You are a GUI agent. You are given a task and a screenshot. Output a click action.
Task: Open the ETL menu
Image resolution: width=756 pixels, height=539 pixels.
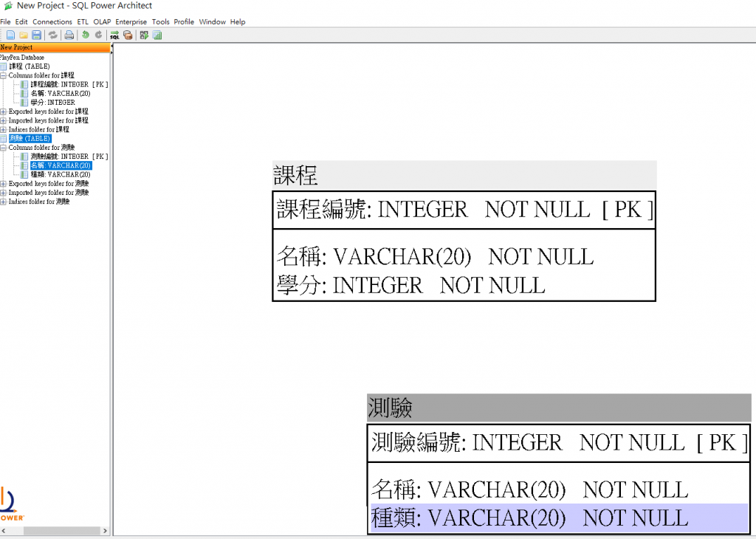(83, 21)
